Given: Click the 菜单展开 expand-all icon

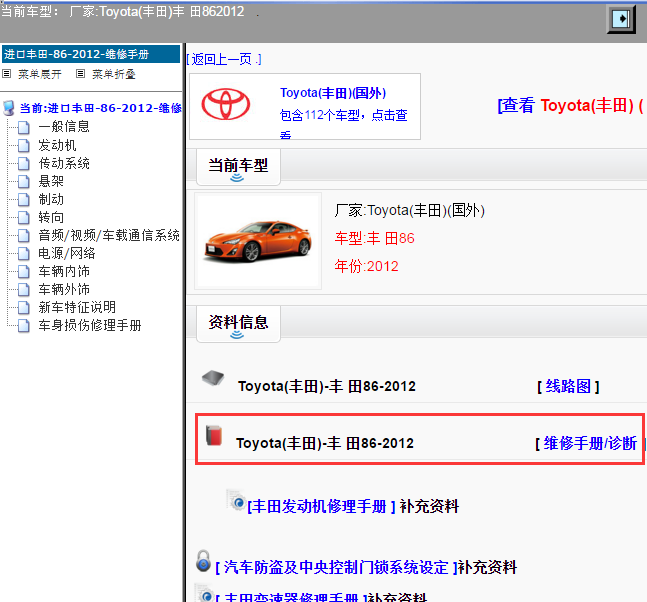Looking at the screenshot, I should pyautogui.click(x=7, y=73).
